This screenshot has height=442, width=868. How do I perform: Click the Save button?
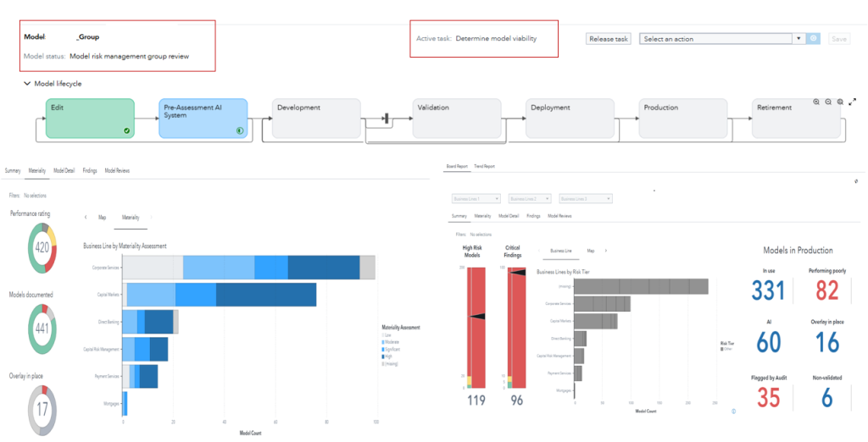point(839,39)
